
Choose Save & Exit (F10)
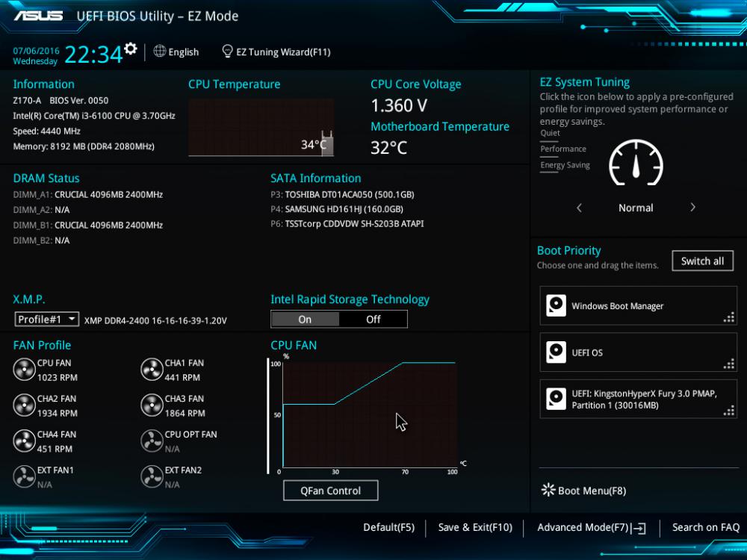pos(475,527)
